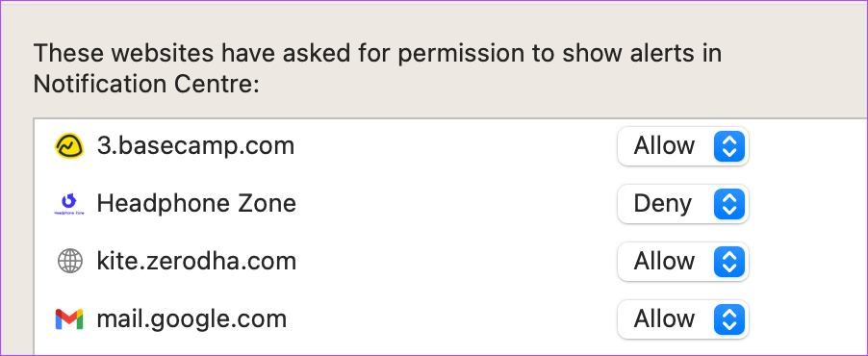868x356 pixels.
Task: Click the 'These websites have asked' description text
Action: pos(377,54)
